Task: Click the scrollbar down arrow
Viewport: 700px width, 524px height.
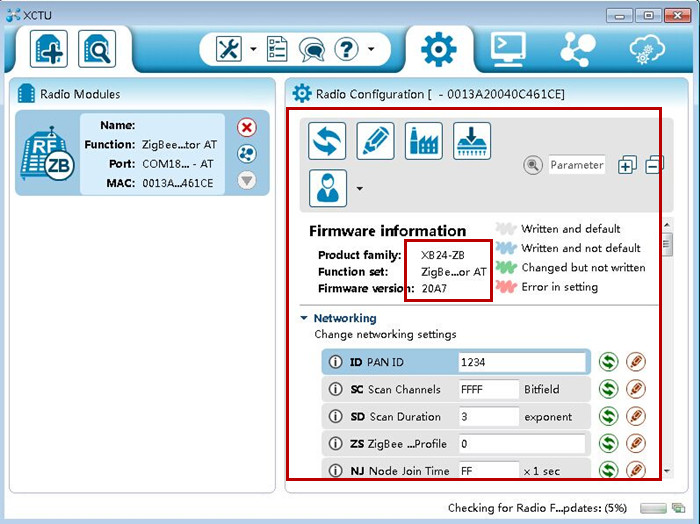Action: [x=667, y=471]
